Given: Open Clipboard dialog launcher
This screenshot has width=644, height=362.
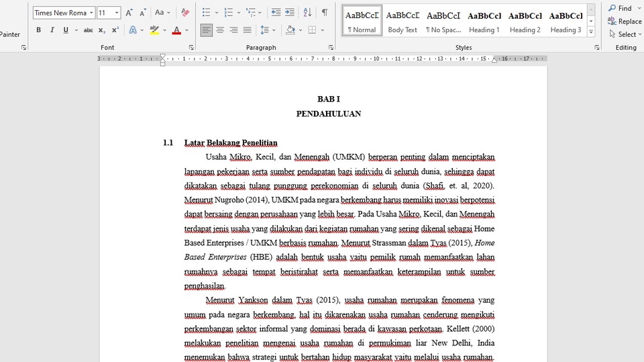Looking at the screenshot, I should 23,48.
